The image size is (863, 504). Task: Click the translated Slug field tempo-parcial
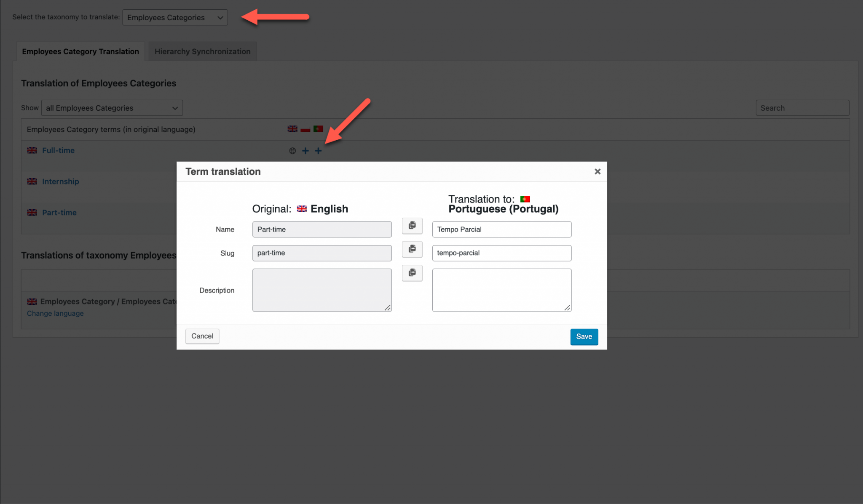[x=501, y=253]
